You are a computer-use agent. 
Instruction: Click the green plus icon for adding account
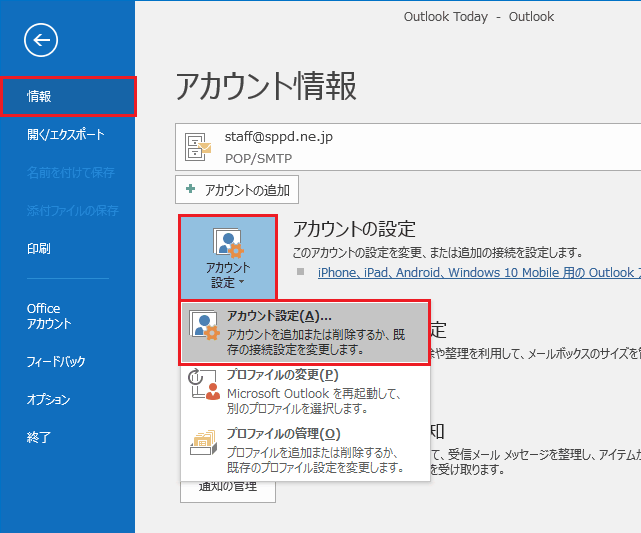[x=191, y=189]
